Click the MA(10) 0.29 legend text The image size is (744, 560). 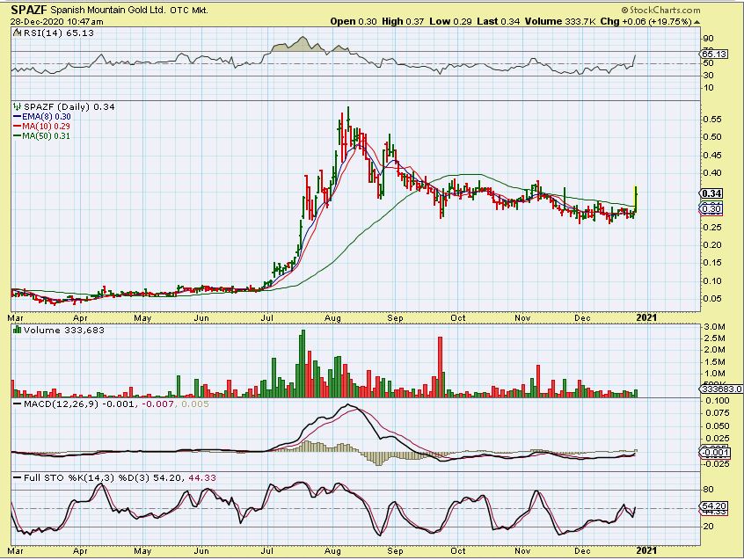tap(46, 126)
